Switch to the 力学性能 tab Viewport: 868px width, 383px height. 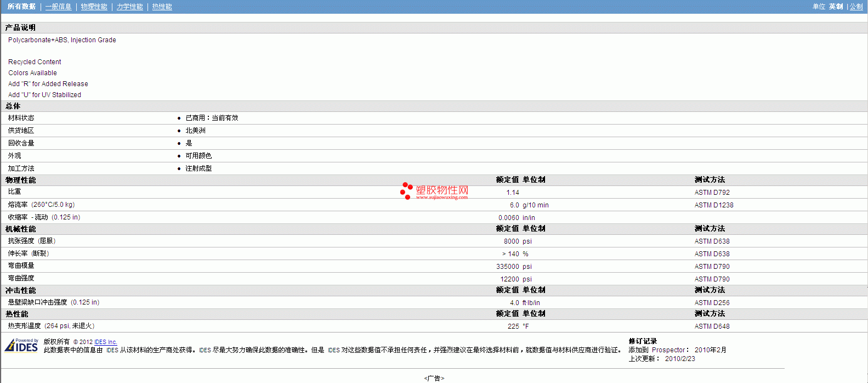(129, 7)
